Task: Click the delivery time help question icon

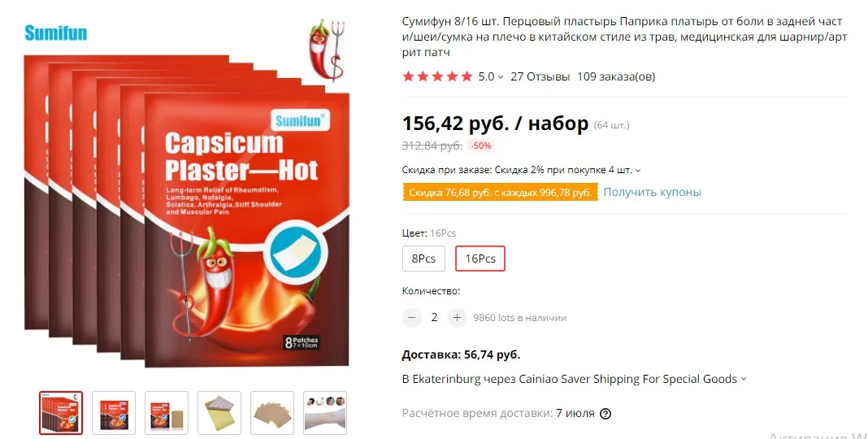Action: [605, 414]
